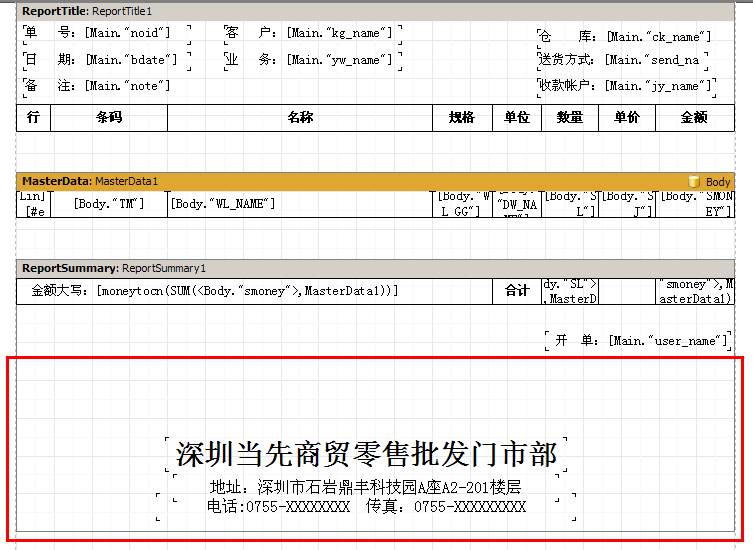
Task: Select the [Body."TM"] data cell
Action: pos(109,204)
